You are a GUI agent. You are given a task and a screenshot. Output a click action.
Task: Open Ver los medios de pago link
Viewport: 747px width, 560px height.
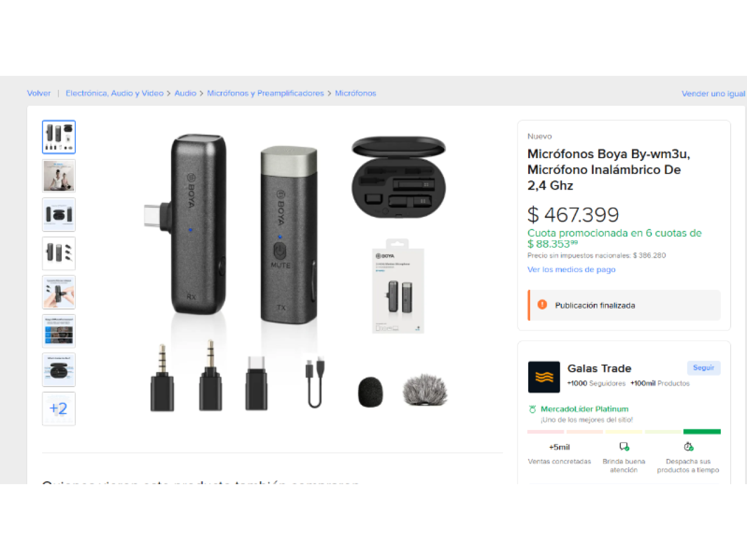(571, 269)
